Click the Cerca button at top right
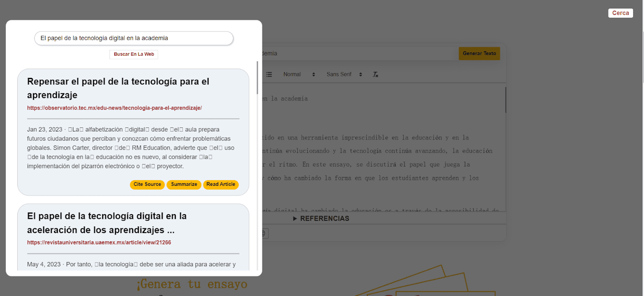The height and width of the screenshot is (296, 644). pos(620,13)
